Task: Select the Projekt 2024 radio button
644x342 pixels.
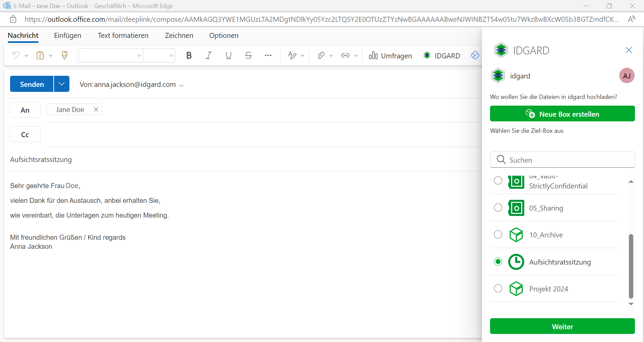Action: coord(498,288)
